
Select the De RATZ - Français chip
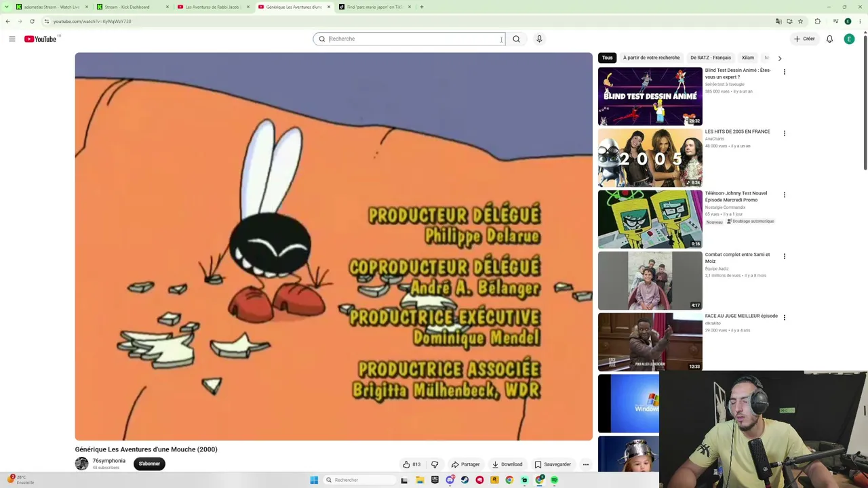(710, 58)
